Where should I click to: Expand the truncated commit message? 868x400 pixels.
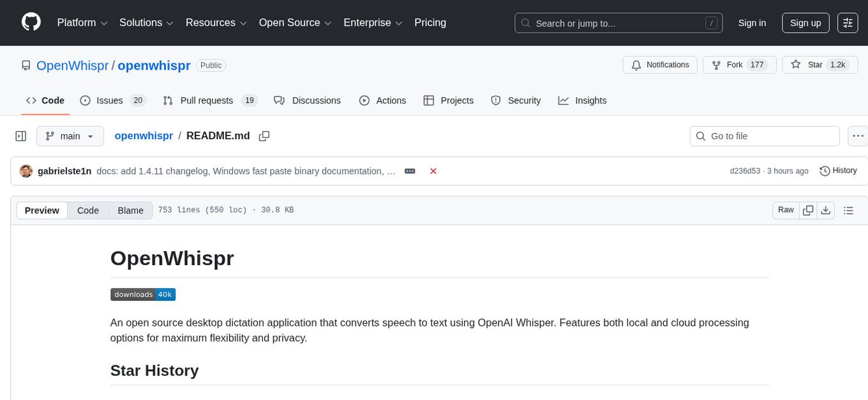click(409, 171)
